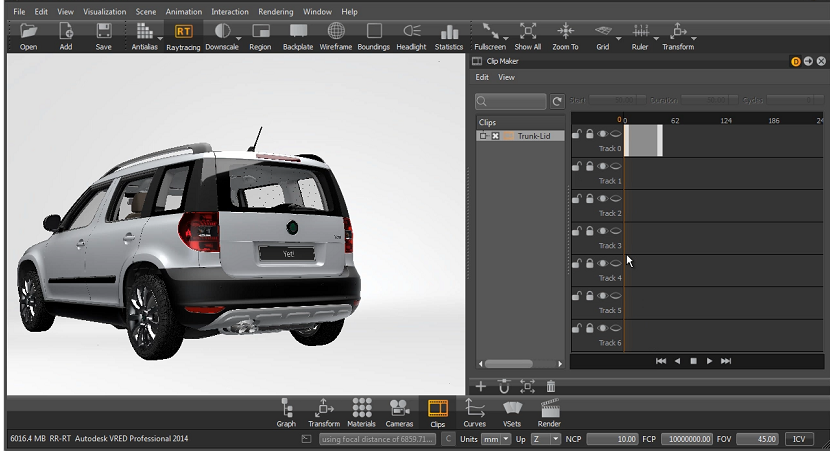
Task: Toggle the Track 1 lock icon
Action: coord(590,166)
